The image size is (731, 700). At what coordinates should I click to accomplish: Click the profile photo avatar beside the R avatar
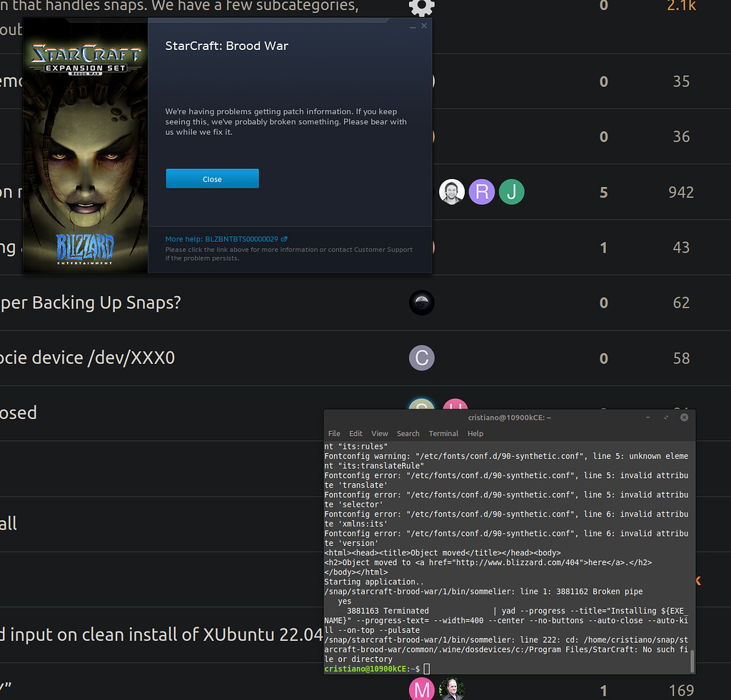click(451, 192)
